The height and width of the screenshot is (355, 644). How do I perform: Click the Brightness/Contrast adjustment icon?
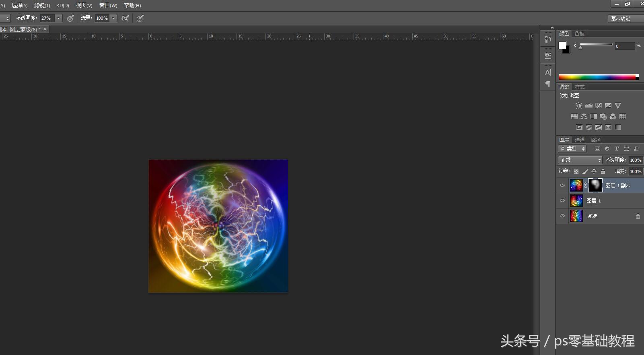tap(578, 106)
